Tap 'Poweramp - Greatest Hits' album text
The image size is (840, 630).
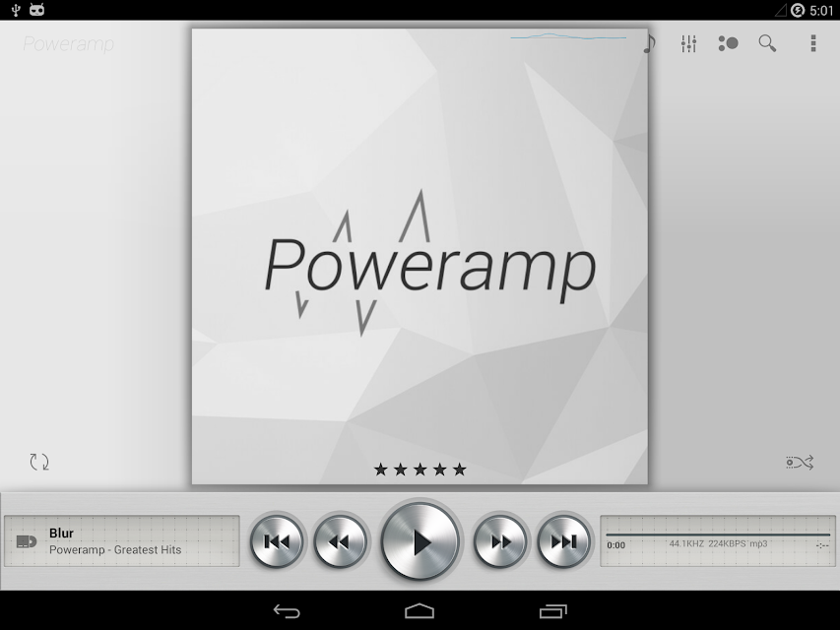pos(115,549)
